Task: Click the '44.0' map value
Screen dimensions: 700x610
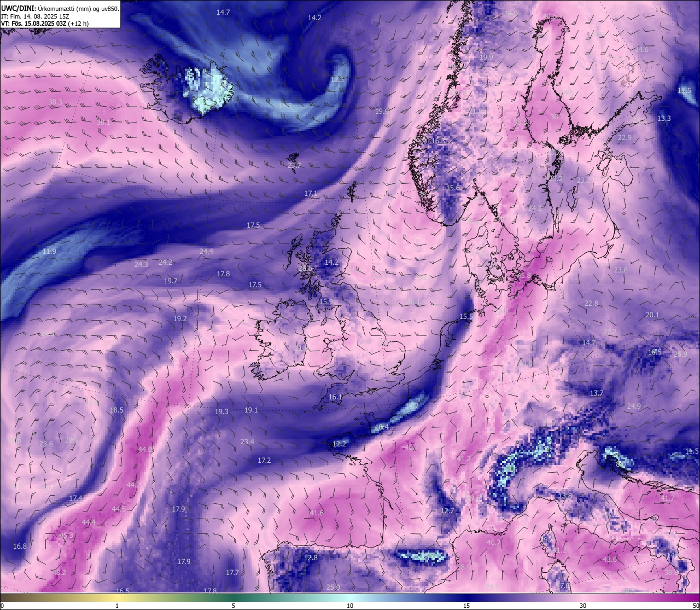Action: (145, 449)
